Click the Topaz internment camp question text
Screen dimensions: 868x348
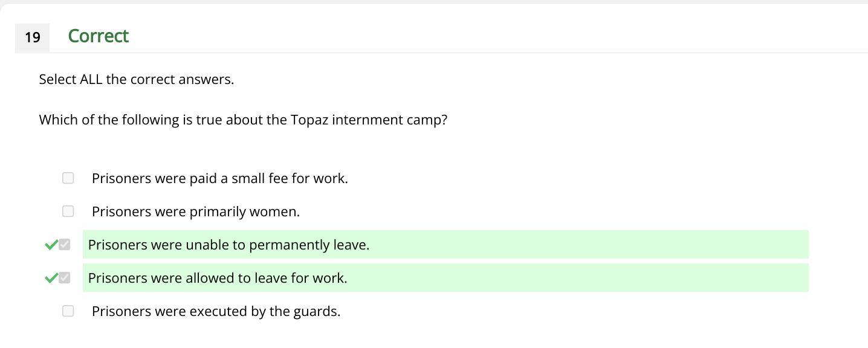243,120
